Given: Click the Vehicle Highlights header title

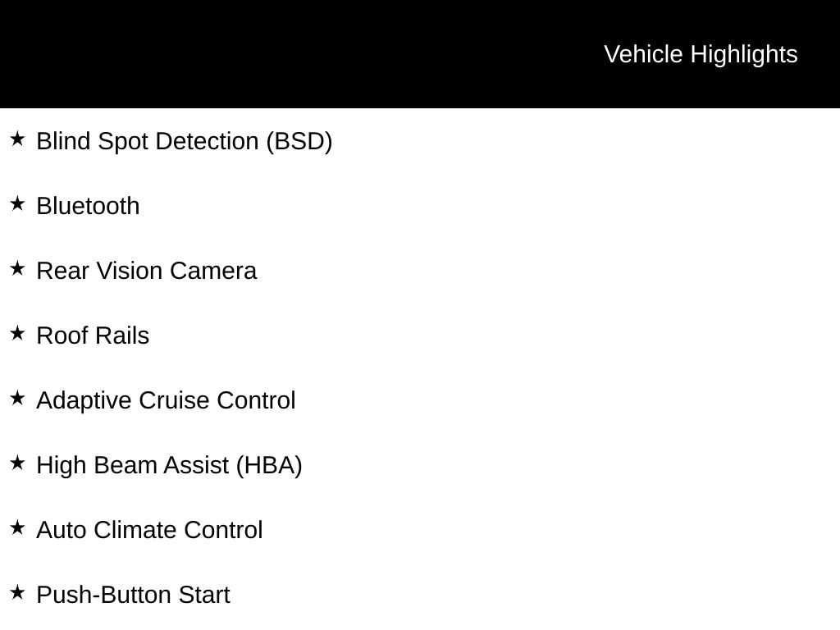Looking at the screenshot, I should (701, 54).
